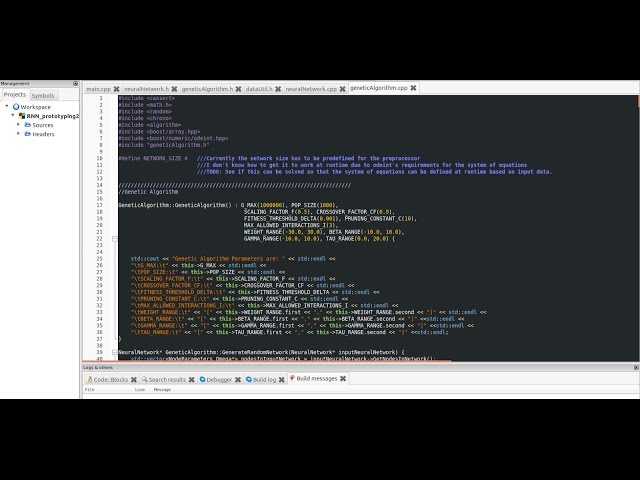This screenshot has width=640, height=480.
Task: Close the Build log tab
Action: click(x=282, y=380)
